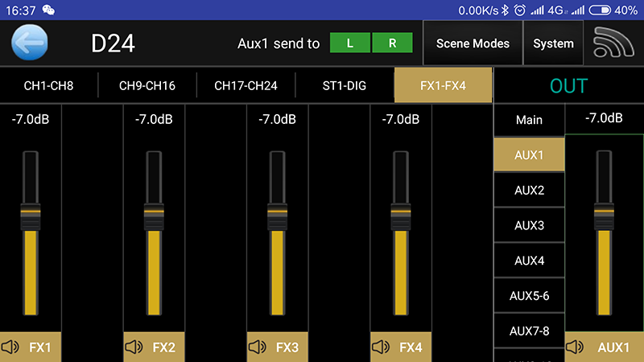The image size is (644, 362).
Task: Switch to the CH1-CH8 tab
Action: tap(48, 85)
